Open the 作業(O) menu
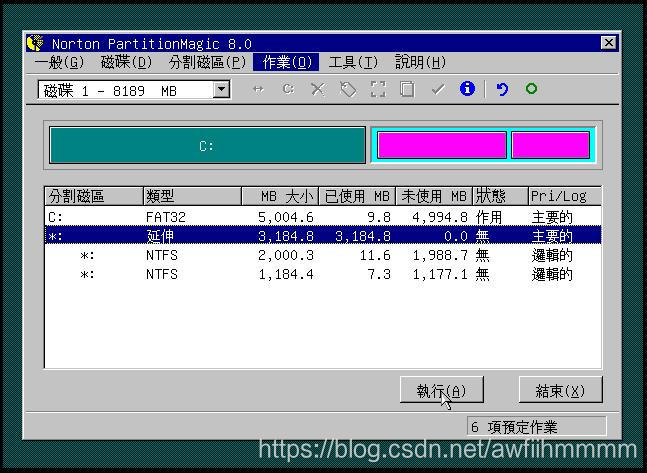The height and width of the screenshot is (473, 647). pyautogui.click(x=286, y=63)
